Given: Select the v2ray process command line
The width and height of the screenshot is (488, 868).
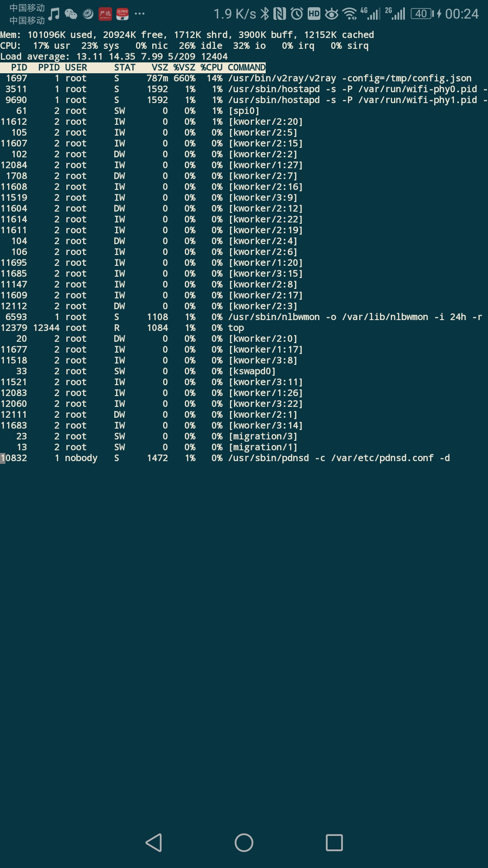Looking at the screenshot, I should point(350,78).
